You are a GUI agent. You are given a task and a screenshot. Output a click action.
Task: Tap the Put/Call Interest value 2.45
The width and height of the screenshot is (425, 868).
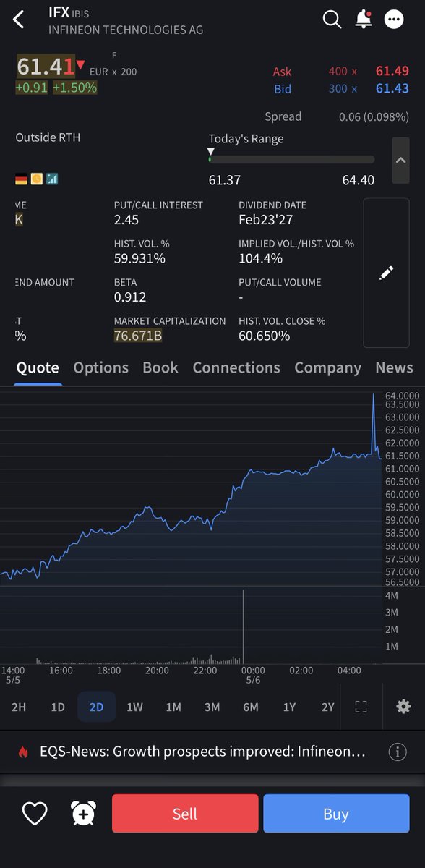(x=126, y=219)
